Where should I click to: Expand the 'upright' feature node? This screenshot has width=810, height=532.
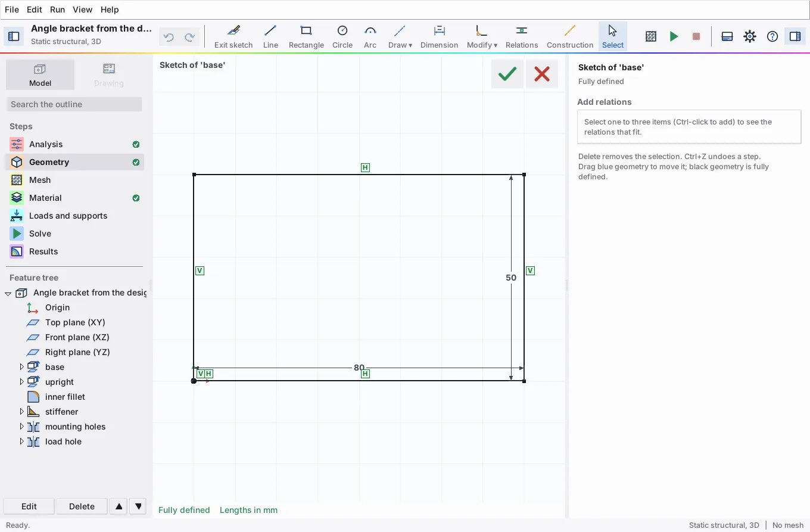pyautogui.click(x=22, y=382)
